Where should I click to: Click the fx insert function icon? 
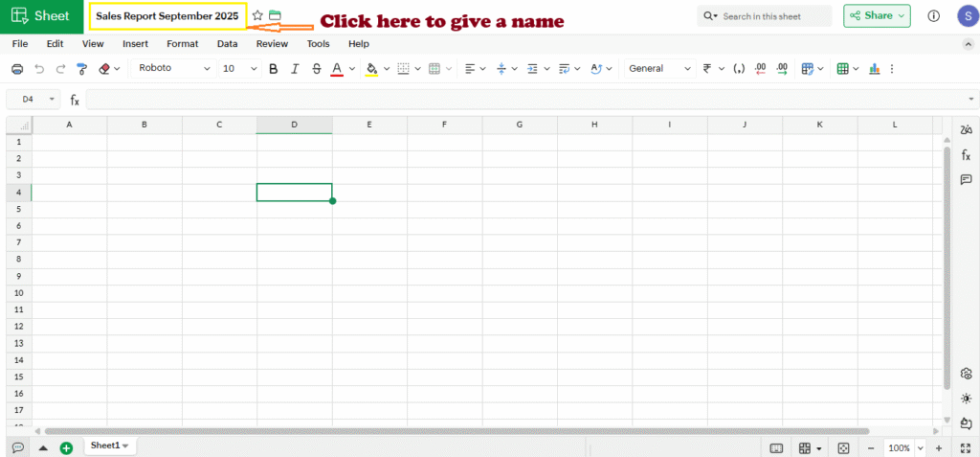click(75, 100)
